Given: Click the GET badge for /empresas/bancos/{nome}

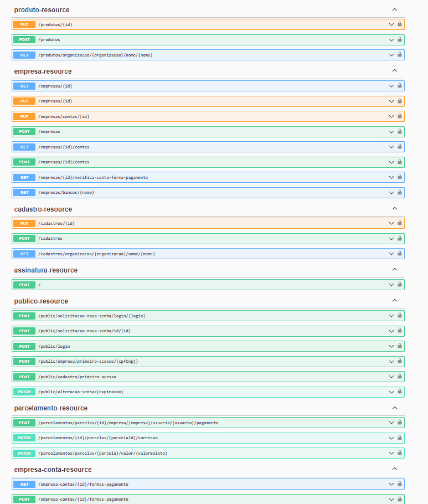Looking at the screenshot, I should coord(24,193).
